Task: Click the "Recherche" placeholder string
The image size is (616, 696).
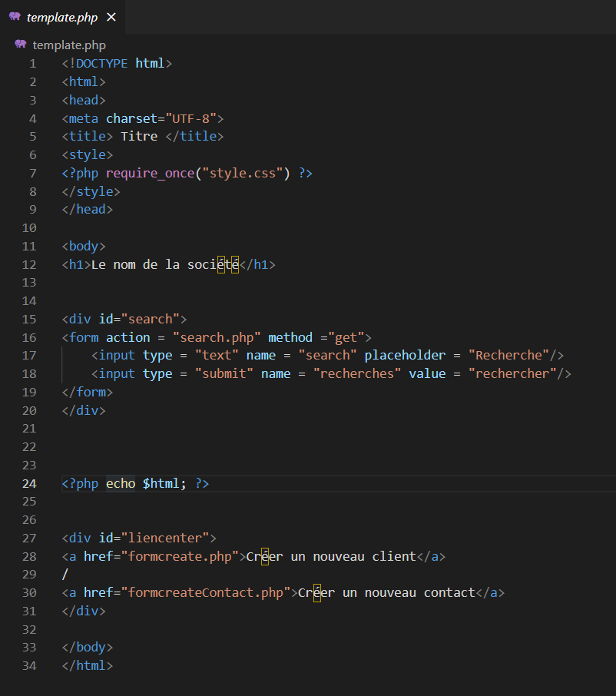Action: coord(509,355)
